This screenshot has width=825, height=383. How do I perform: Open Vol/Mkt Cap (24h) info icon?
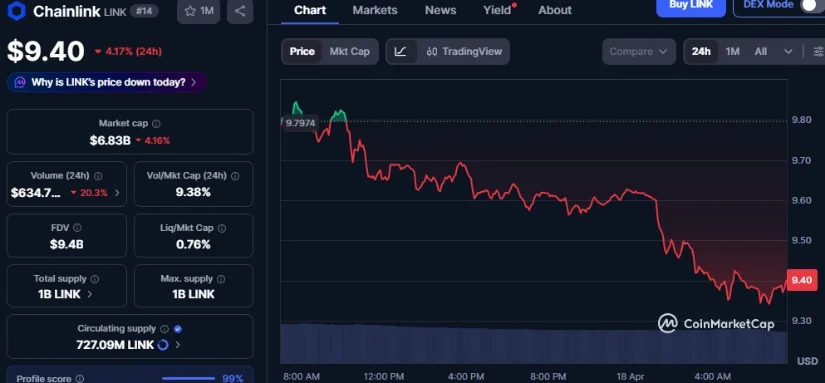pos(235,176)
